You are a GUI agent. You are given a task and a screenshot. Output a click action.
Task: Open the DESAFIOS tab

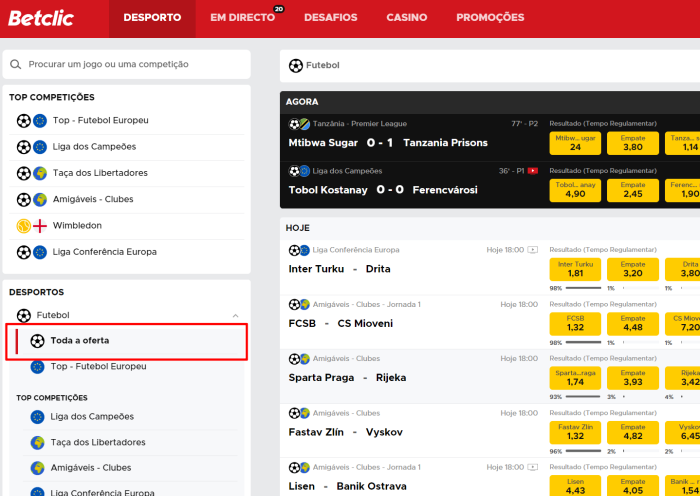click(x=331, y=18)
